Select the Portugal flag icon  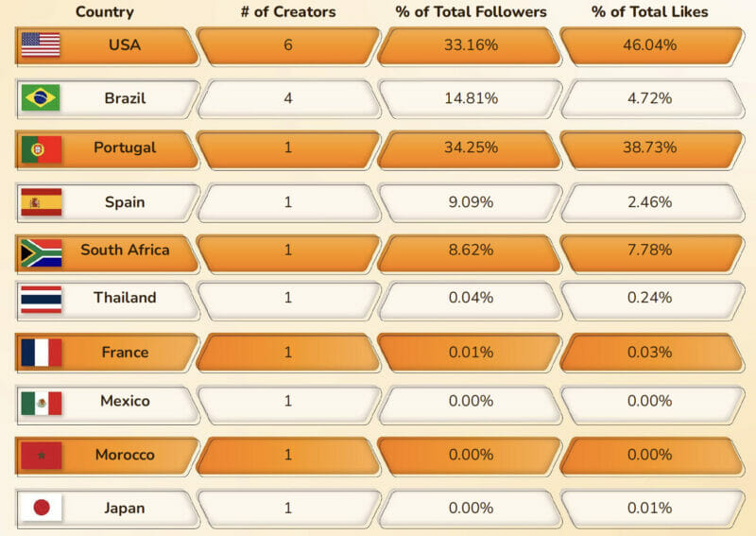pos(41,148)
